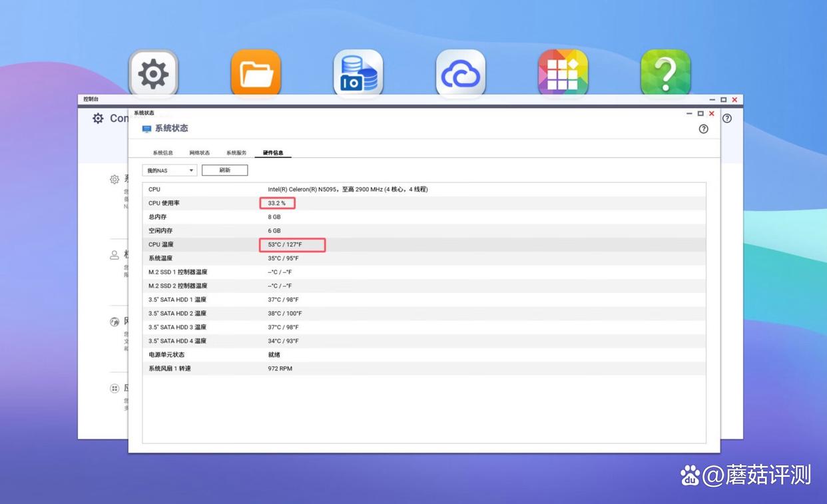This screenshot has height=504, width=827.
Task: Switch to the 网络状态 tab
Action: (199, 153)
